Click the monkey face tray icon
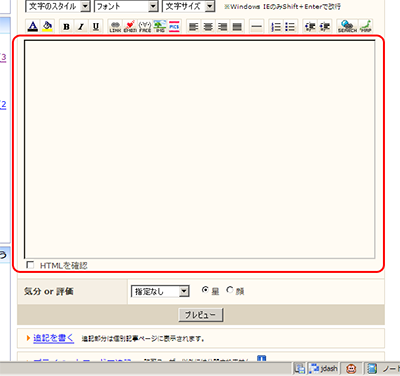The height and width of the screenshot is (376, 400). [351, 369]
